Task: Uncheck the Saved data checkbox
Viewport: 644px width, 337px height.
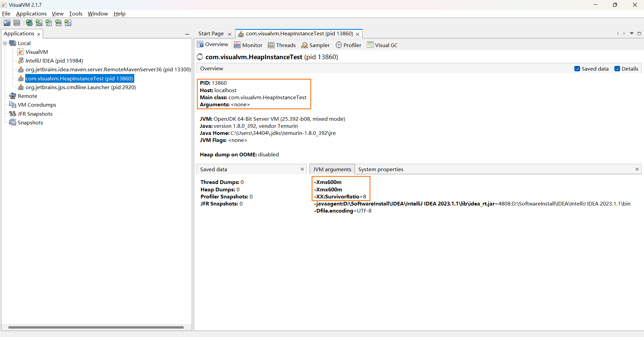Action: coord(577,69)
